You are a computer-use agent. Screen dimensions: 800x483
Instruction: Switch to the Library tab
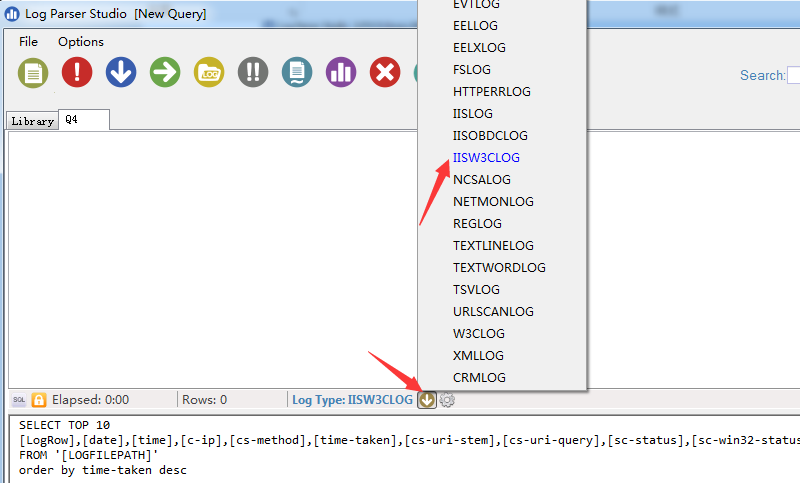click(32, 121)
